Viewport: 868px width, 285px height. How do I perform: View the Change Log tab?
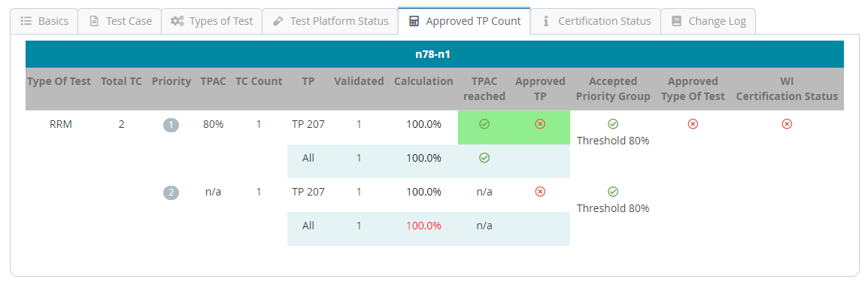click(709, 21)
